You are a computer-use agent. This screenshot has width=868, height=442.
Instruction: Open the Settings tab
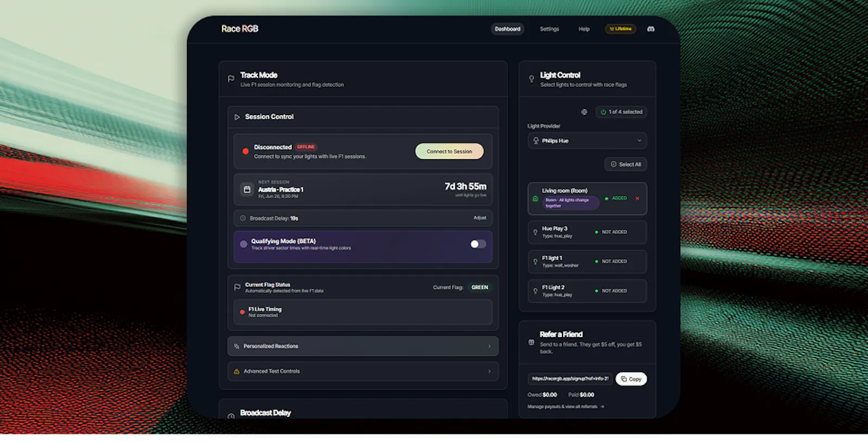(549, 29)
